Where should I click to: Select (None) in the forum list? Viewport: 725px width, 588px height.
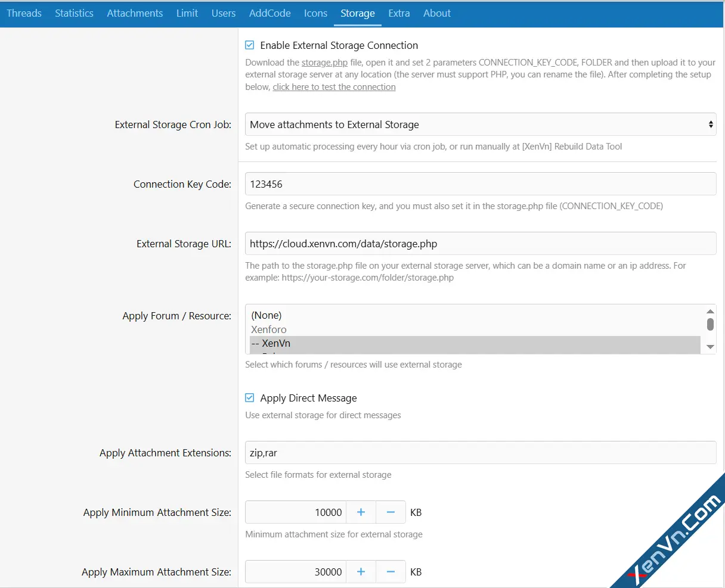pos(475,315)
